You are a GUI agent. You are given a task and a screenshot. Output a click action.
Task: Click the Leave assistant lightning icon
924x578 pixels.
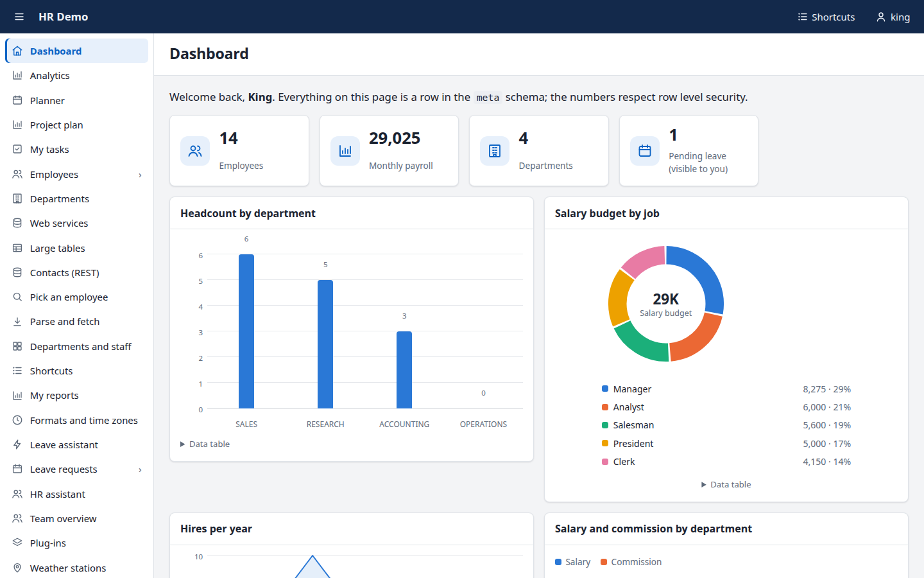click(17, 444)
